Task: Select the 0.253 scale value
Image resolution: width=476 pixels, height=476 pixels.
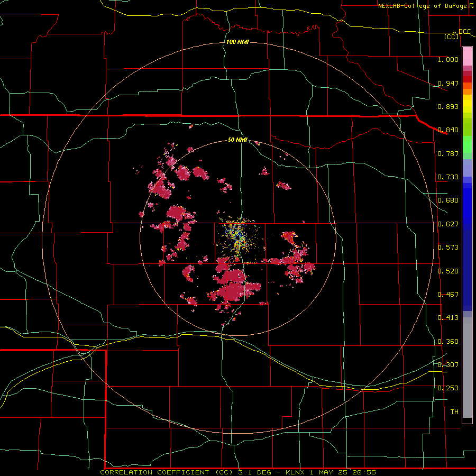Action: pos(448,388)
